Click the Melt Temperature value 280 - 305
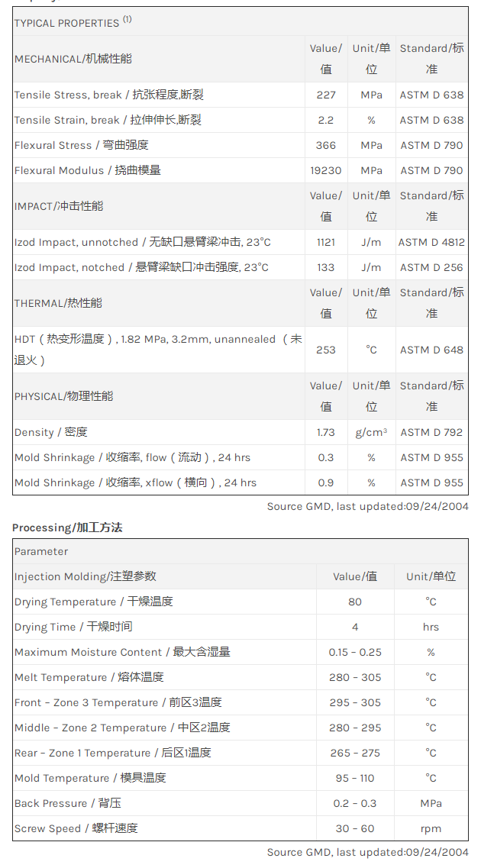481x868 pixels. coord(355,677)
